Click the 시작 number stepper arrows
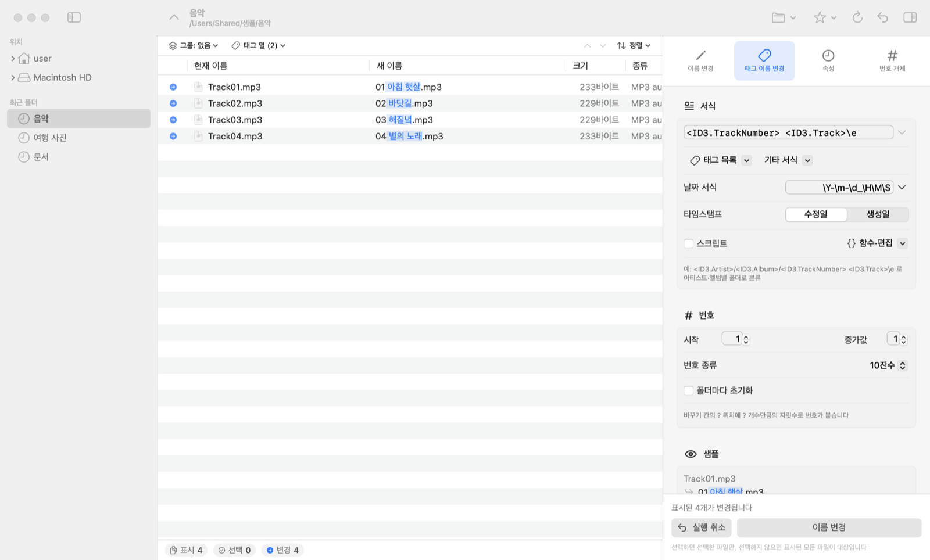This screenshot has width=930, height=560. 746,339
